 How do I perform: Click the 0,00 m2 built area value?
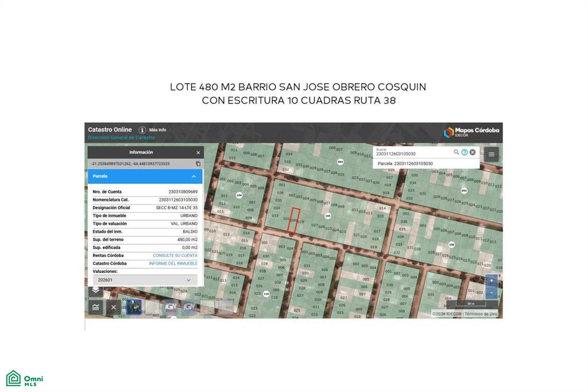(189, 248)
